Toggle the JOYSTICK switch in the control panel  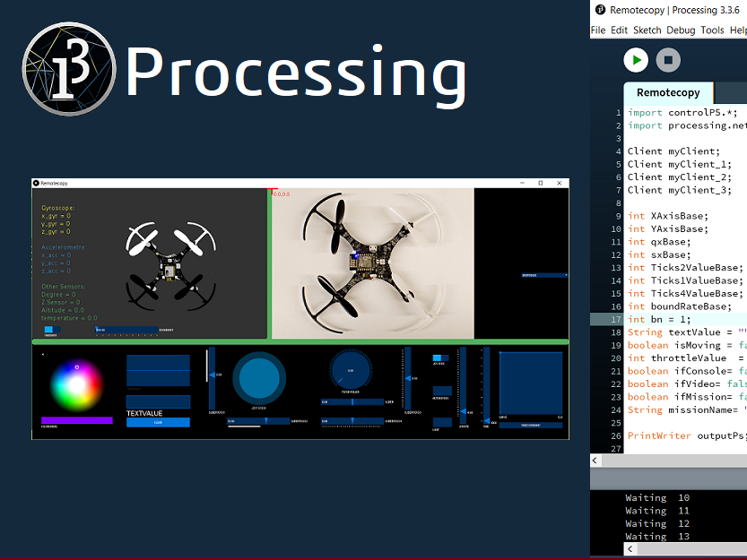tap(440, 358)
